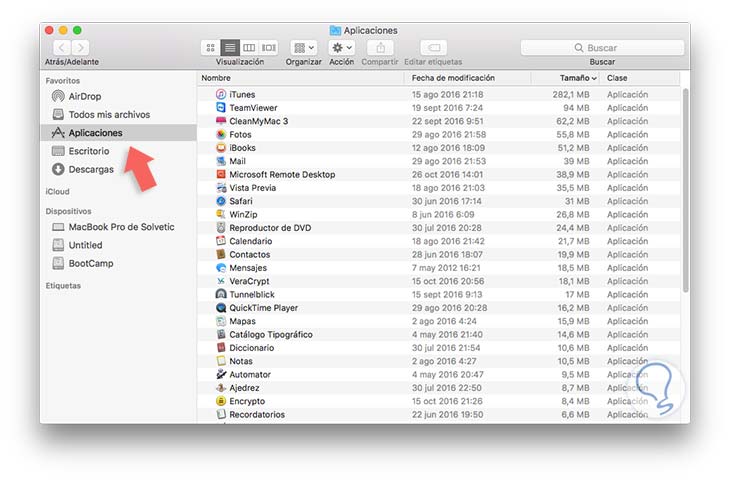Click the Buscar search field
The image size is (730, 480).
tap(602, 47)
